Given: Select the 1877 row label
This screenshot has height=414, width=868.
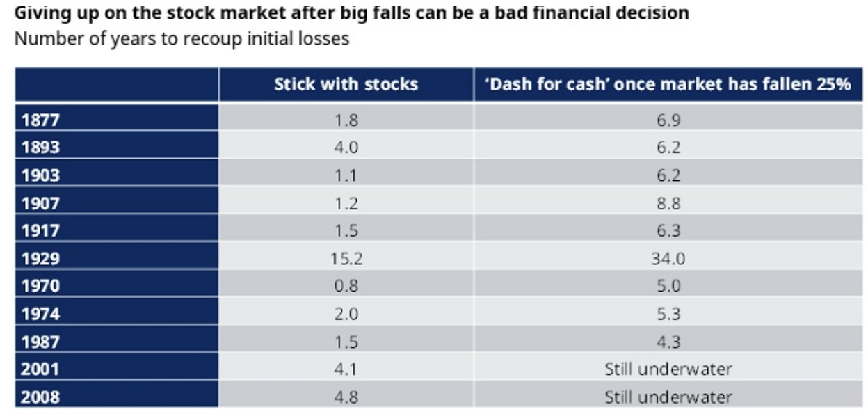Looking at the screenshot, I should pos(41,120).
